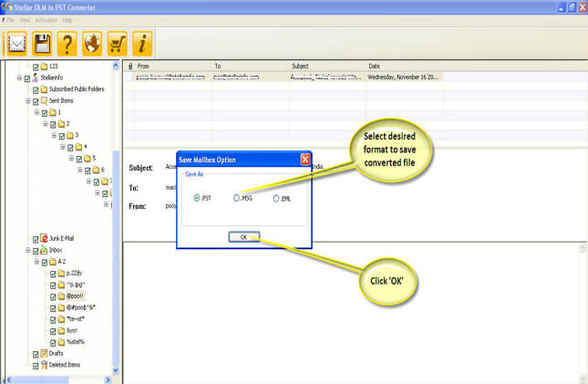Click the floppy disk save toolbar icon
The width and height of the screenshot is (588, 384).
42,44
